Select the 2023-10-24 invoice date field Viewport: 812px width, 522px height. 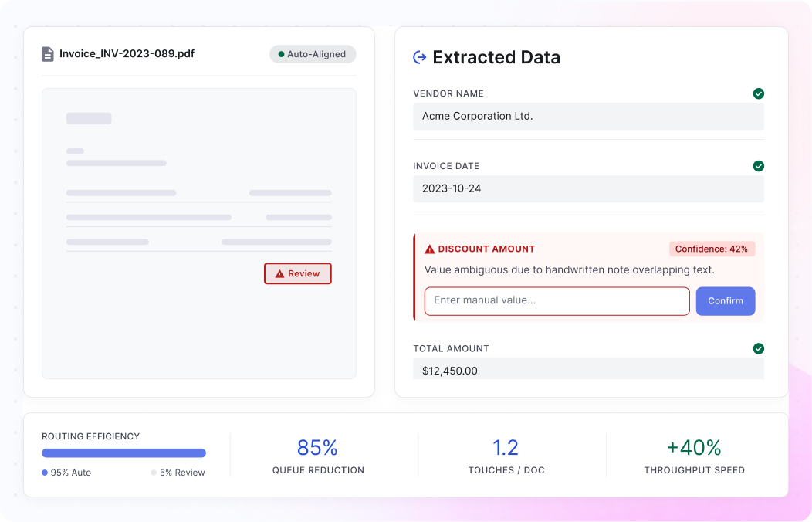[x=588, y=188]
